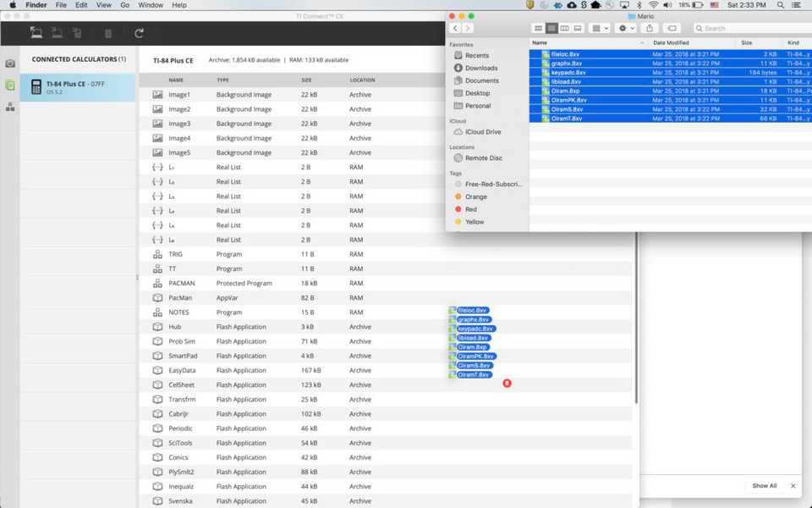Click the Finder back navigation arrow
This screenshot has height=508, width=812.
[455, 28]
